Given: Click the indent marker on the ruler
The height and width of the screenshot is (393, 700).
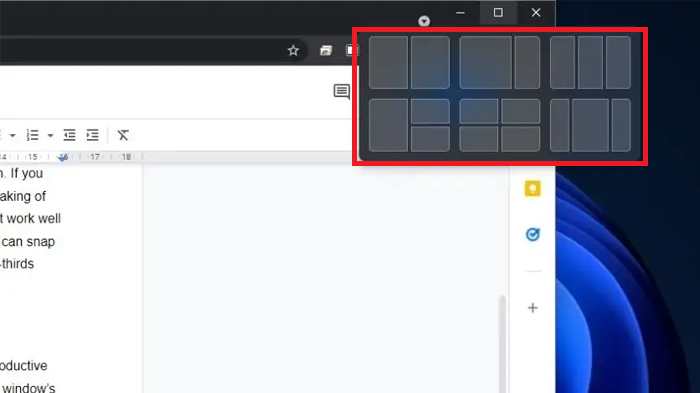Looking at the screenshot, I should click(x=63, y=157).
